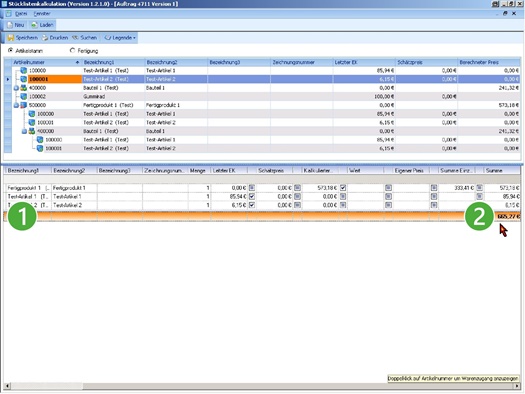Click the Laden toolbar icon
The image size is (525, 394).
34,25
